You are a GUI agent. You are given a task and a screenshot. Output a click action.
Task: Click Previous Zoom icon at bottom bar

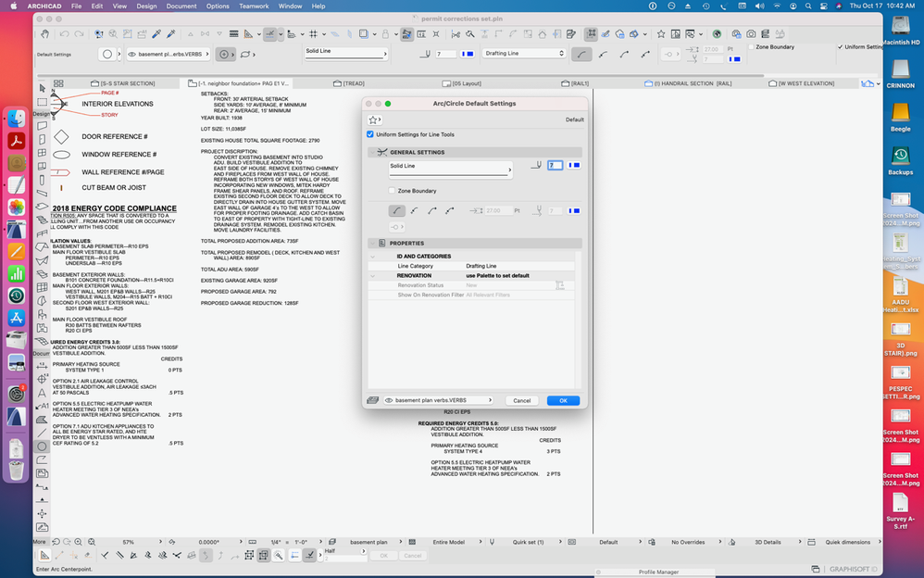pyautogui.click(x=56, y=542)
